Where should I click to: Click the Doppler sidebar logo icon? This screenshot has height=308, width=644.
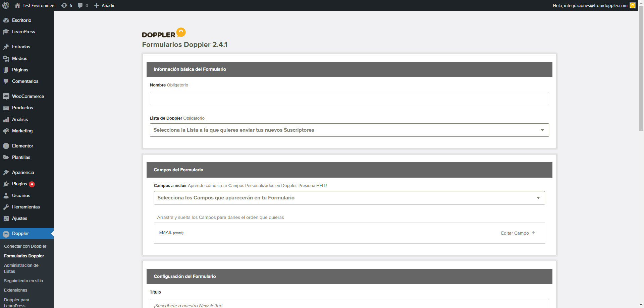[x=6, y=234]
